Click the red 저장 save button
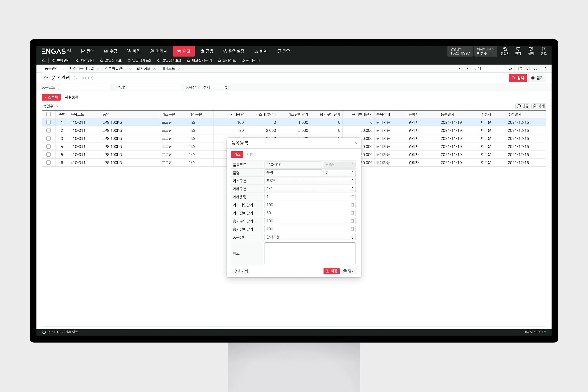Image resolution: width=588 pixels, height=392 pixels. 331,271
